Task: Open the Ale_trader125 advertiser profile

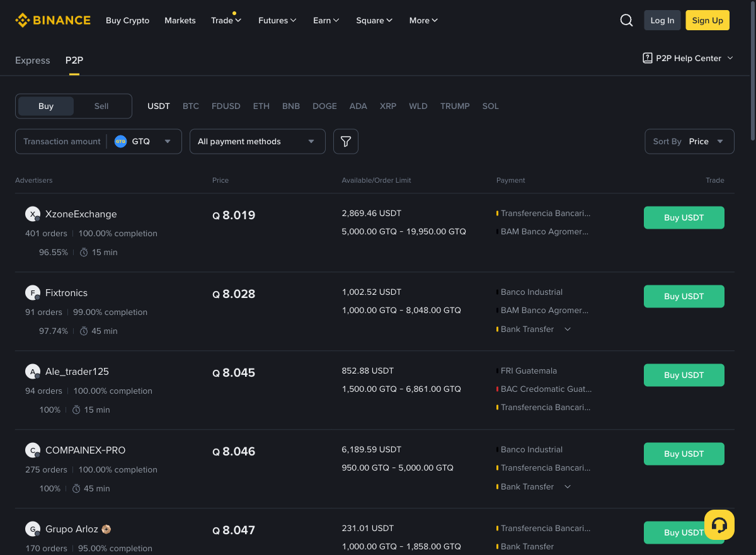Action: click(77, 372)
